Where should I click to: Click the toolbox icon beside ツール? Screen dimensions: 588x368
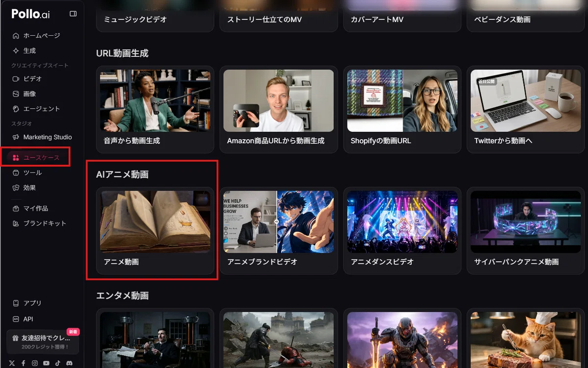coord(16,172)
